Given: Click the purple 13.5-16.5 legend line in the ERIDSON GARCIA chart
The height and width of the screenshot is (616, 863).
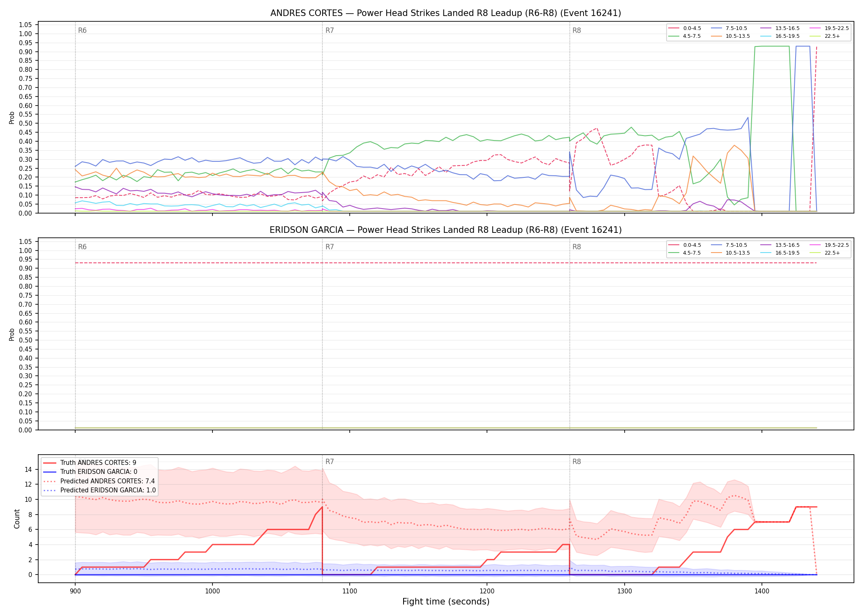Looking at the screenshot, I should 766,245.
